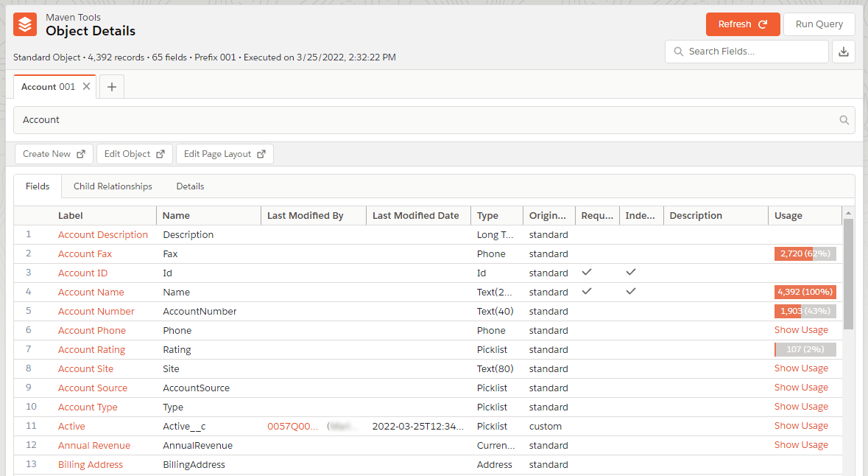Screen dimensions: 868x476
Task: Close the Account 001 tab
Action: (86, 86)
